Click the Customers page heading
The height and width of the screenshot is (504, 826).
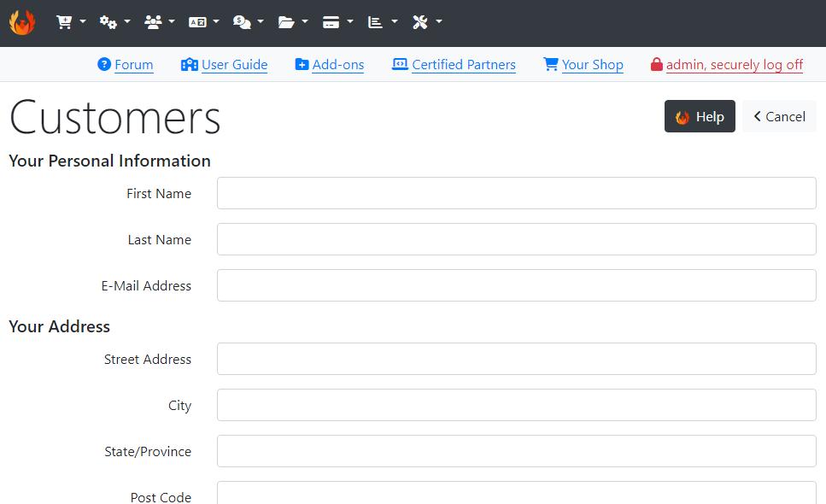114,117
